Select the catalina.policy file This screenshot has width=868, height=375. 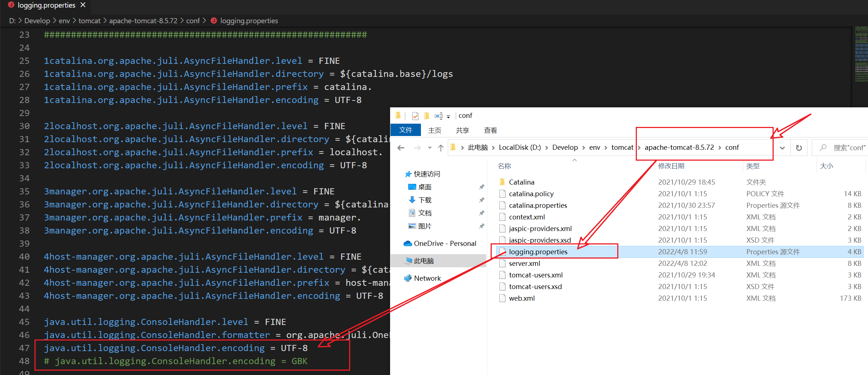[x=531, y=194]
